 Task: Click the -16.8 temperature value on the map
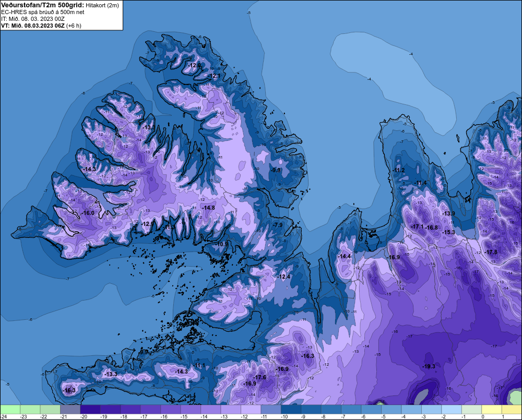[432, 227]
